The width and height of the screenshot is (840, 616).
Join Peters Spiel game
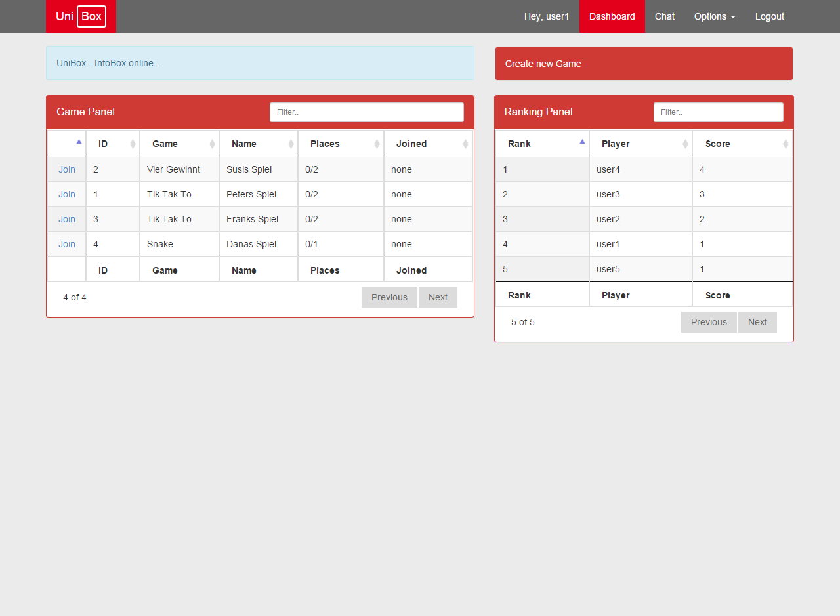pos(67,194)
